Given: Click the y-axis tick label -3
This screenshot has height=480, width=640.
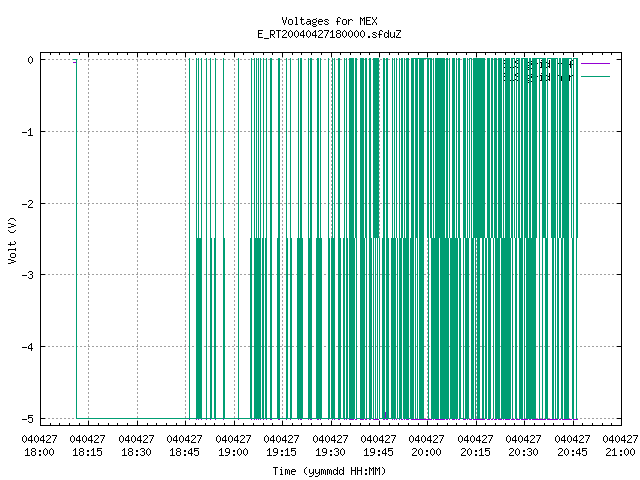Looking at the screenshot, I should coord(28,275).
